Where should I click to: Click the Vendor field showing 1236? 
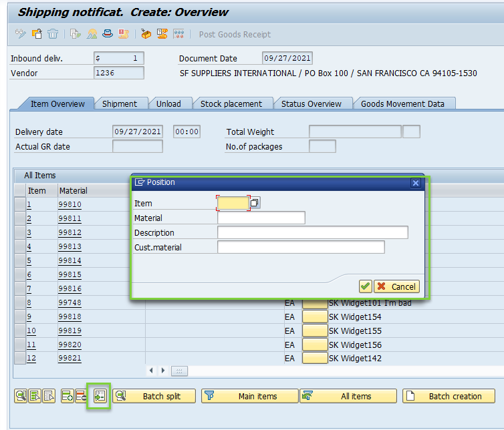119,73
